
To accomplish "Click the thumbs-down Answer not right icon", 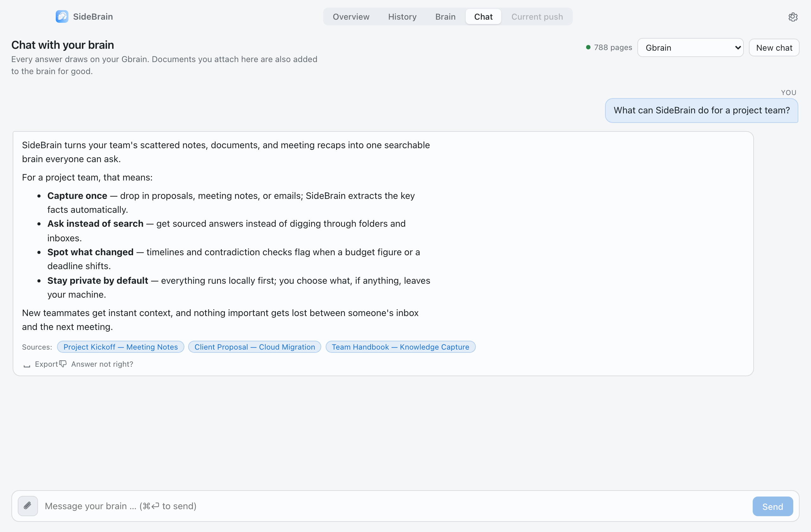I will pos(63,364).
